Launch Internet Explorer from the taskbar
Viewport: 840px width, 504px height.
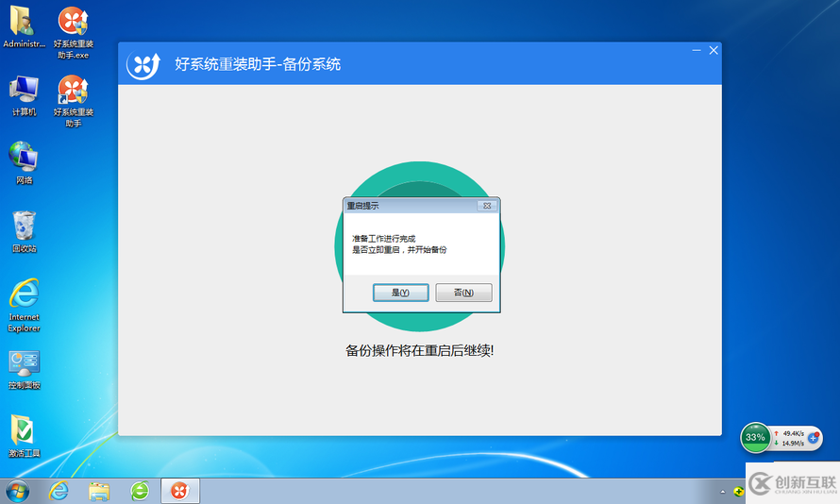click(x=59, y=491)
